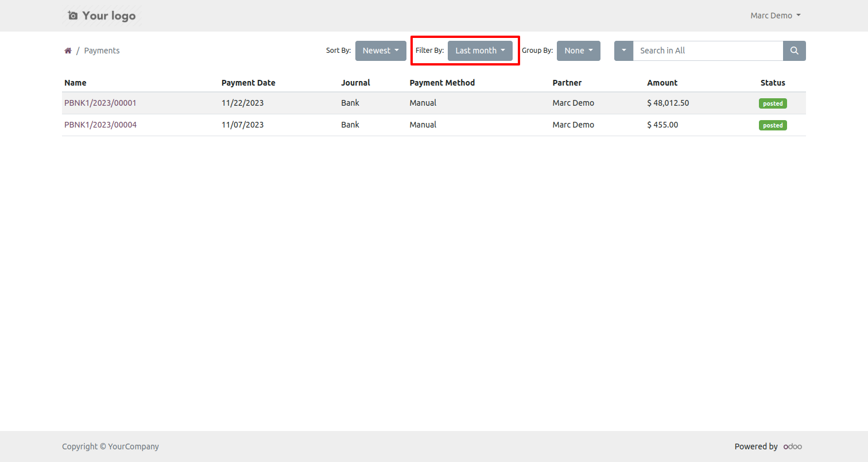Click the Status column header
868x462 pixels.
click(x=773, y=83)
